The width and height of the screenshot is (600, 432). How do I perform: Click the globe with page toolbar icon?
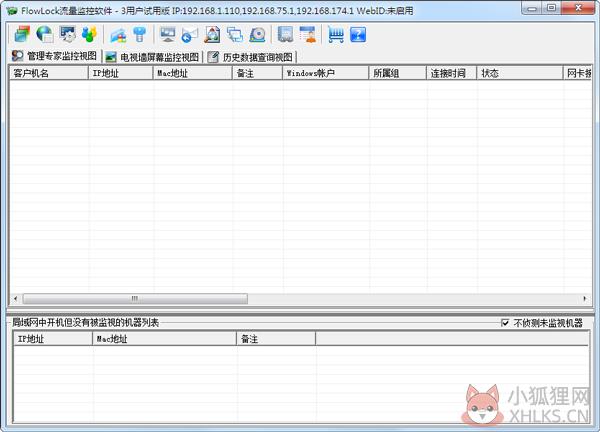tap(45, 34)
